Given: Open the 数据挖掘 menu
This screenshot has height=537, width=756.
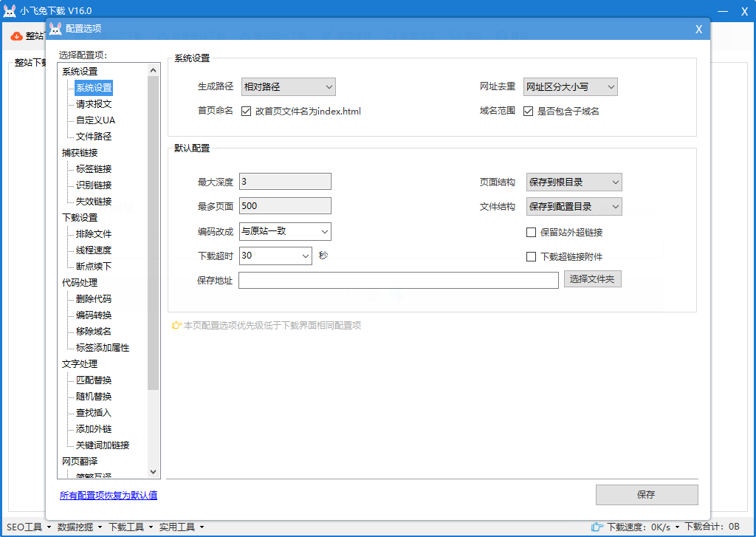Looking at the screenshot, I should (x=80, y=527).
